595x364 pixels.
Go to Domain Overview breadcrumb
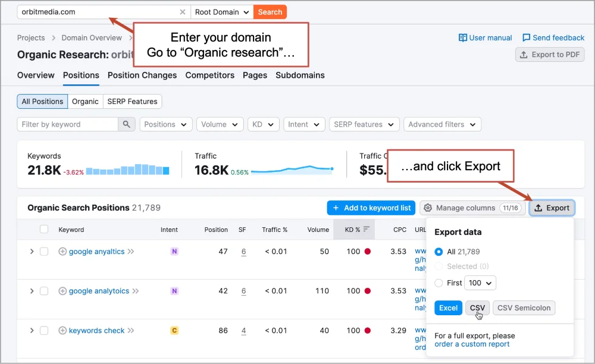92,38
